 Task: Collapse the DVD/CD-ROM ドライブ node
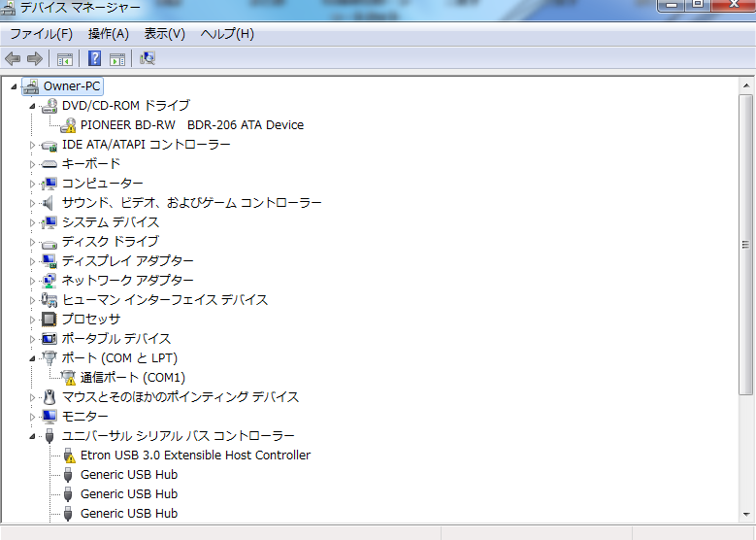[32, 106]
